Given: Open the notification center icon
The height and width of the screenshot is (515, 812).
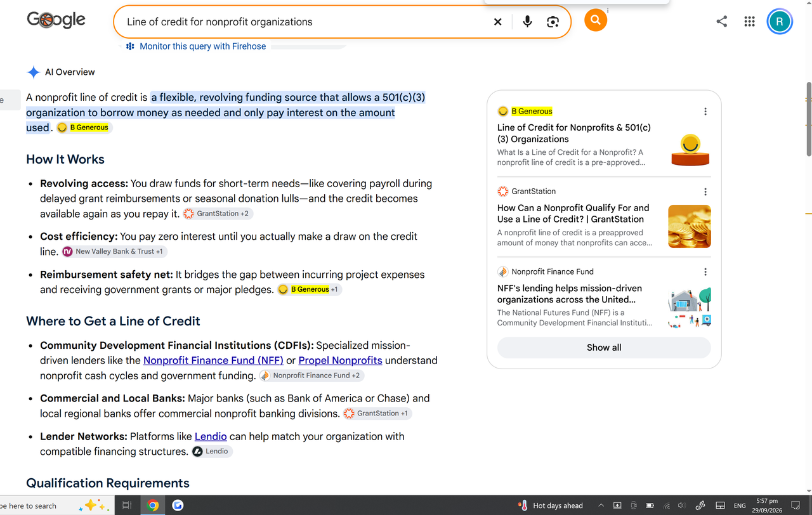Looking at the screenshot, I should pos(796,505).
